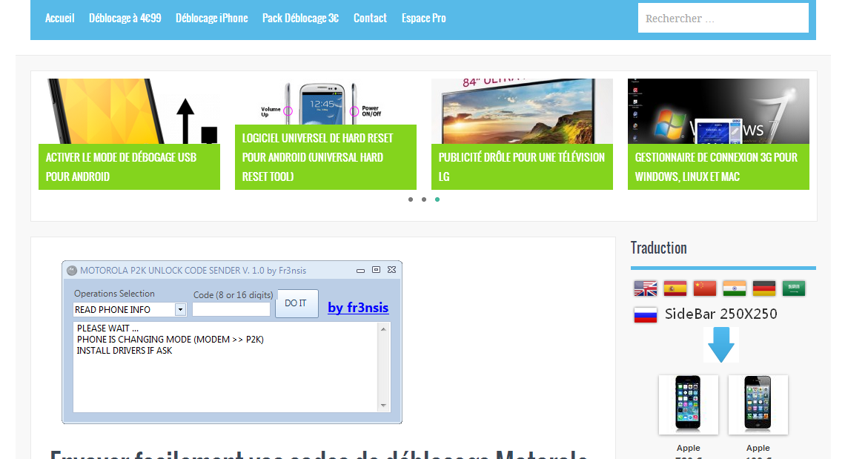
Task: Minimize the Motorola P2K Unlock window
Action: [x=360, y=270]
